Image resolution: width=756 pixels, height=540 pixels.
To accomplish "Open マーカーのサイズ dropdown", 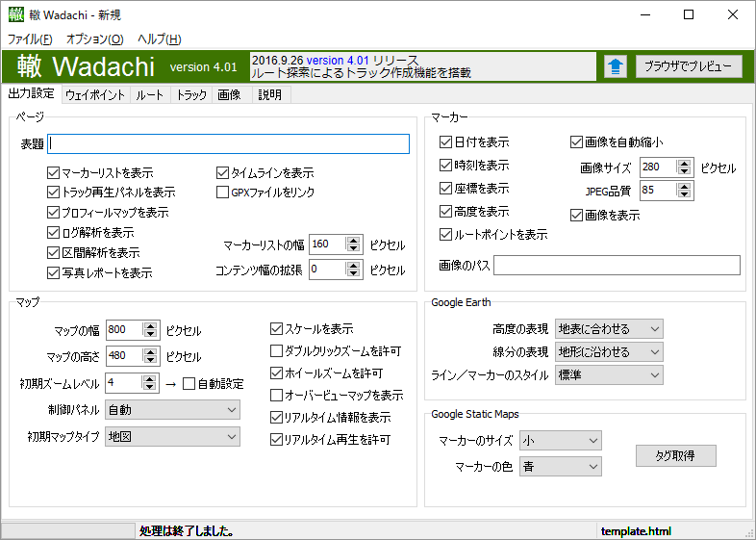I will (x=560, y=441).
